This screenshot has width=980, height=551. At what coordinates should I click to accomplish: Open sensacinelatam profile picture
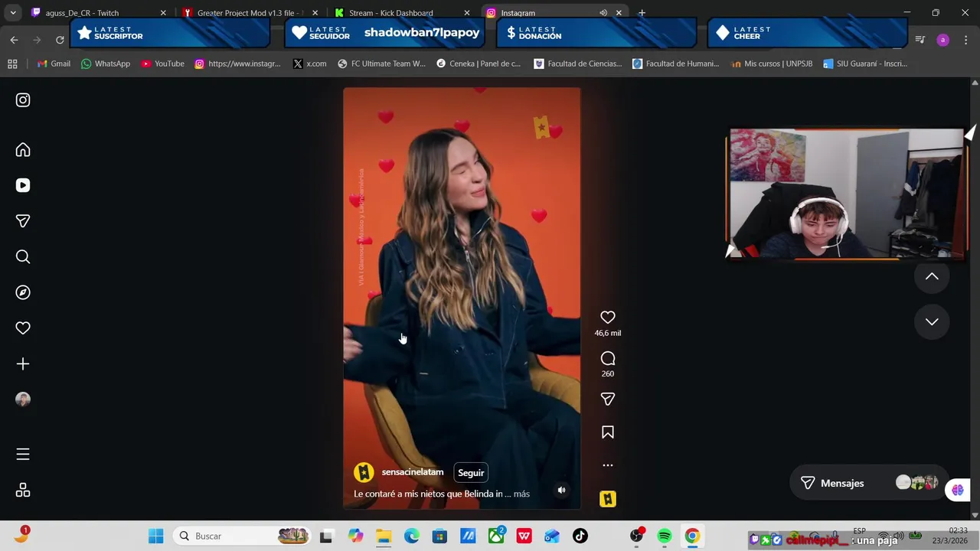click(364, 473)
